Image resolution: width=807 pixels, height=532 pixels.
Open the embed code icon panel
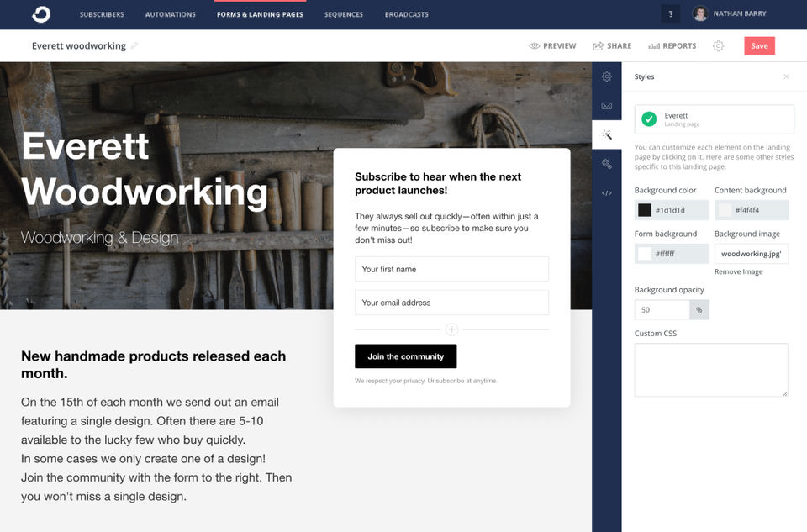606,193
